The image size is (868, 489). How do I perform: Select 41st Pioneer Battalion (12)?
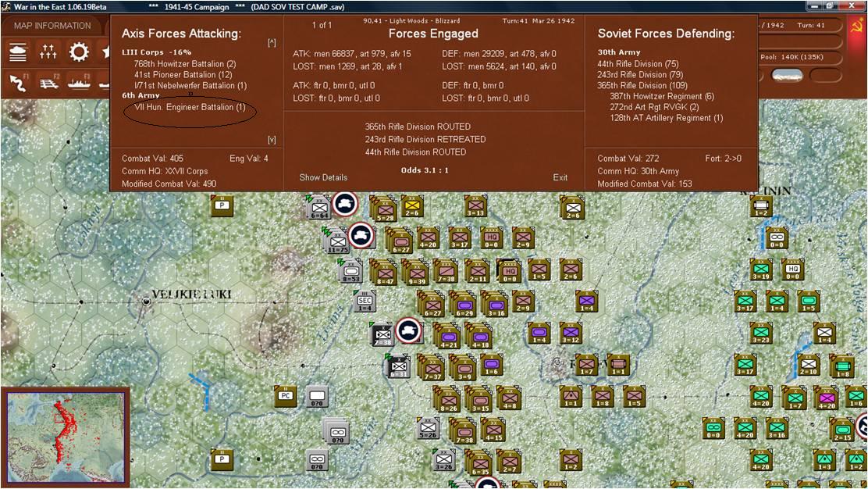(183, 74)
